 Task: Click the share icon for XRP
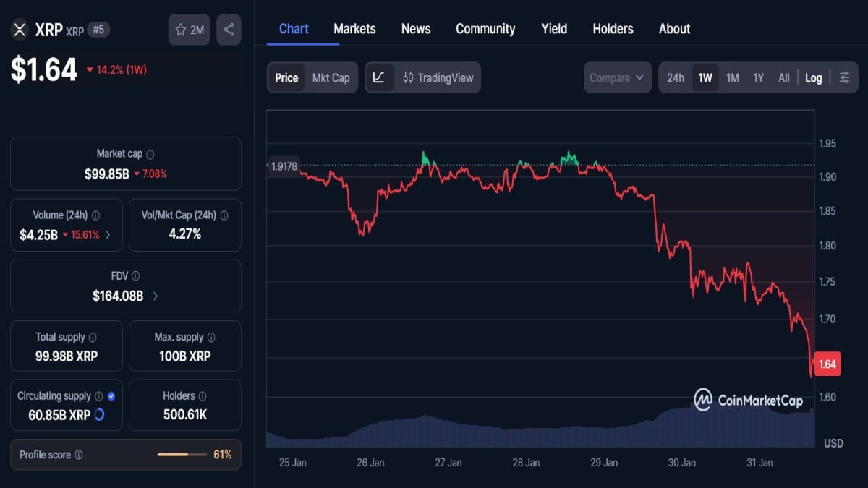229,29
